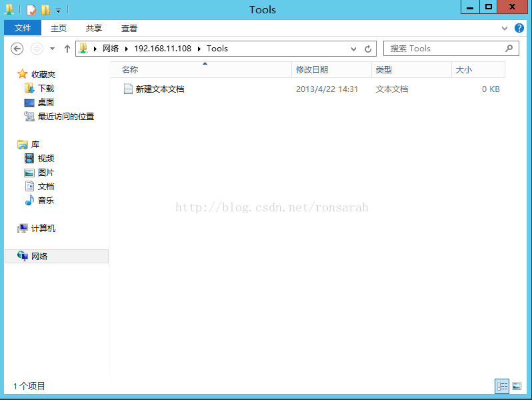Open the 文件 ribbon tab
The height and width of the screenshot is (400, 532).
click(23, 28)
